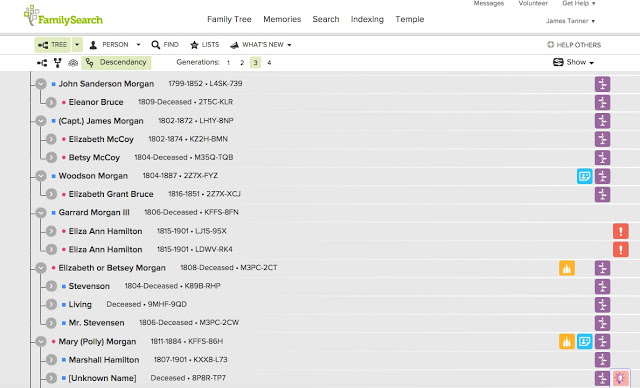Open blue record hint icon for Woodson Morgan
640x388 pixels.
[x=584, y=176]
